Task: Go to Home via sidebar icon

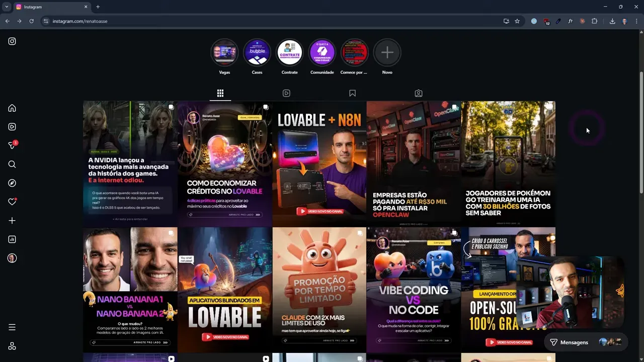Action: point(12,108)
